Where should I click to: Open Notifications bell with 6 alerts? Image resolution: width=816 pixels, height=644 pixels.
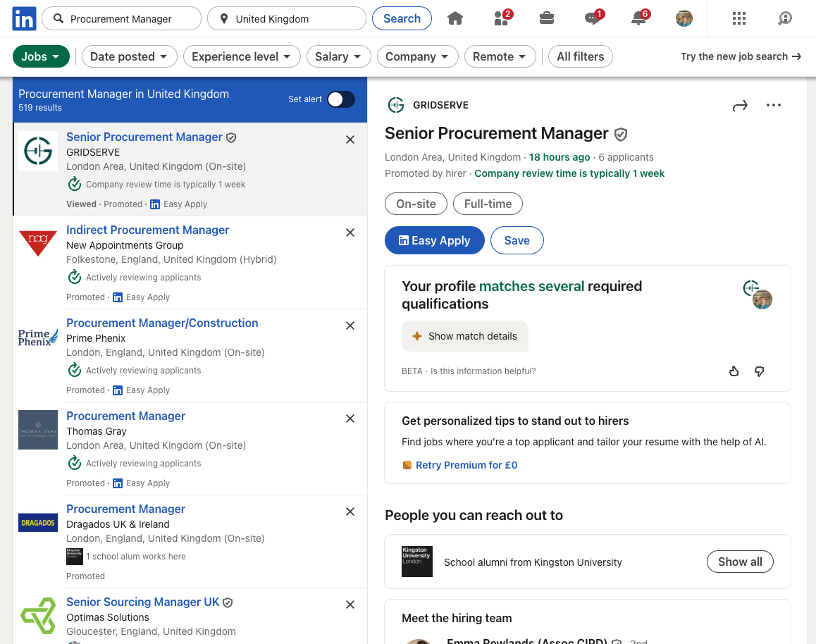tap(640, 18)
